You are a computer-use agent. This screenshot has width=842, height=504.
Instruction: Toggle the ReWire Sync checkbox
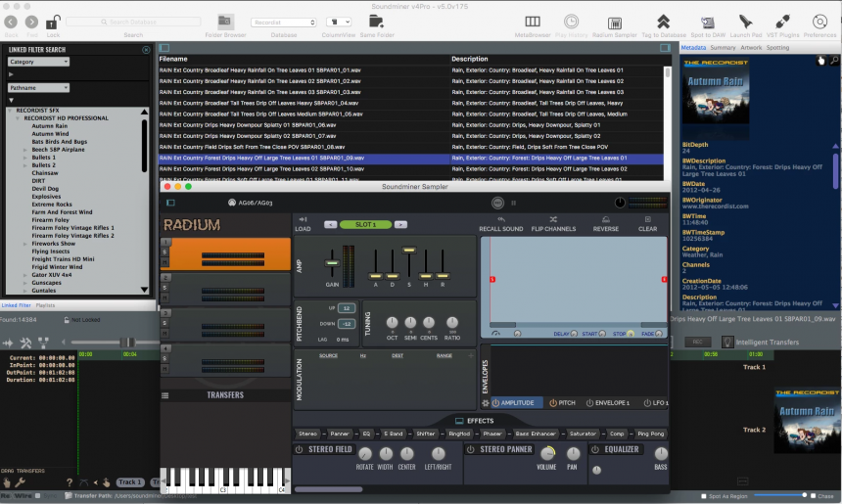(37, 496)
